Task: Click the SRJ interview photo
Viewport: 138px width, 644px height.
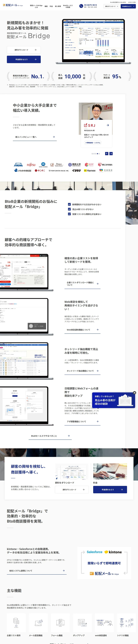Action: 96,111
